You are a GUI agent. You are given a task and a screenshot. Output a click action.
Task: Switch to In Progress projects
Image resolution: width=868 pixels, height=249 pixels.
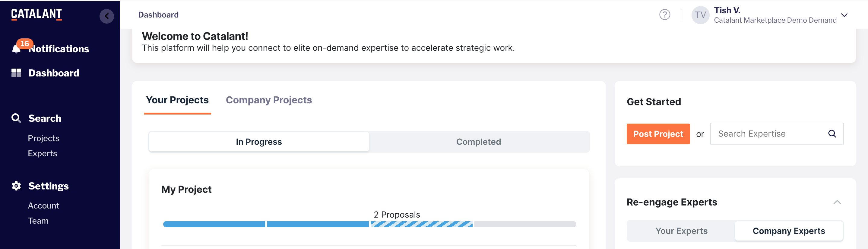pos(259,142)
